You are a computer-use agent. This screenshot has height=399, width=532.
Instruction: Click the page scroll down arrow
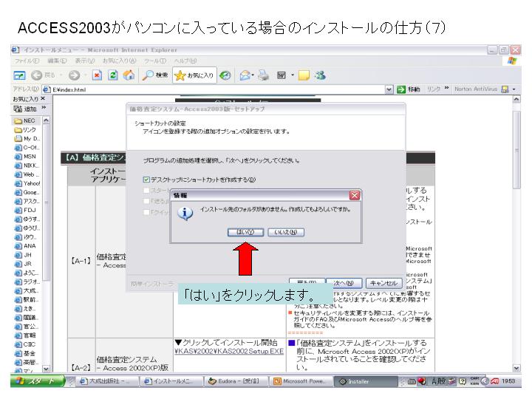tap(516, 368)
